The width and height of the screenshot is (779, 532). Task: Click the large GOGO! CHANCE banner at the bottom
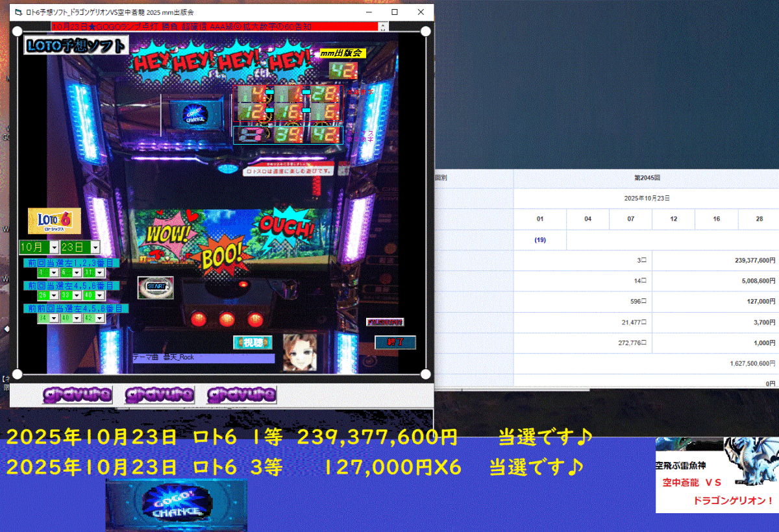click(176, 505)
